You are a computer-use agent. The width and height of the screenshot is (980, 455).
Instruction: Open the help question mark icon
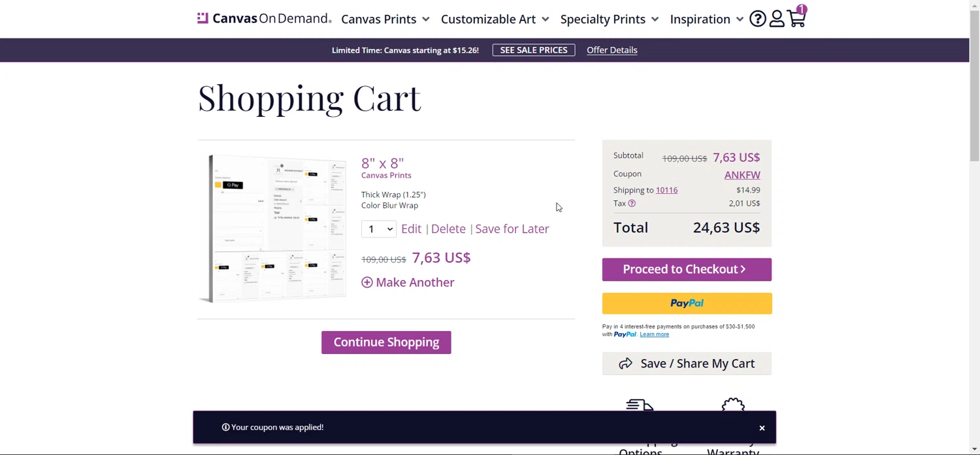pos(757,19)
